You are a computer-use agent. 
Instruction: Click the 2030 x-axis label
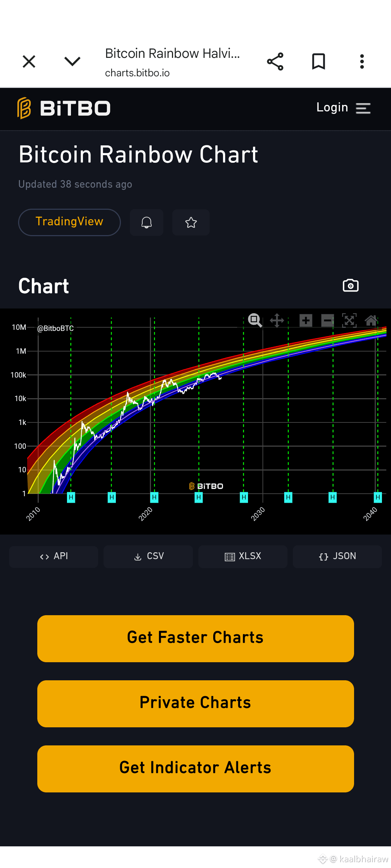(258, 514)
